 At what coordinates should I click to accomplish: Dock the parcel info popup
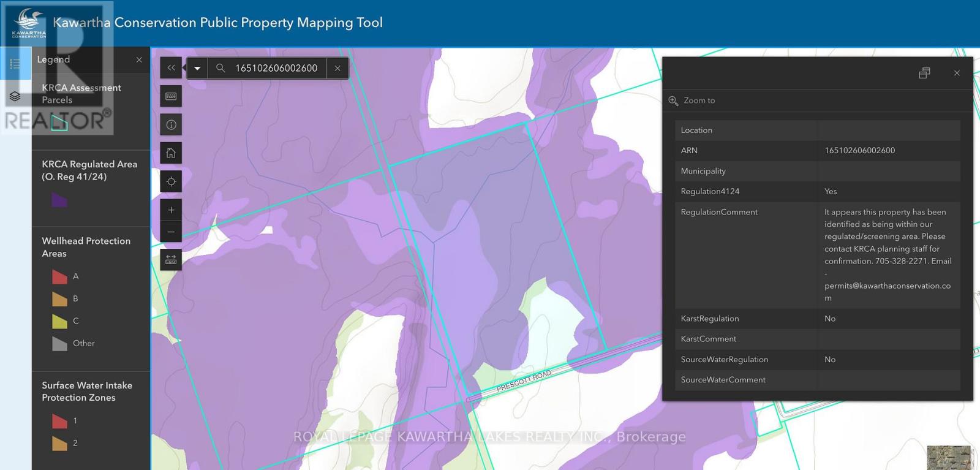pyautogui.click(x=924, y=74)
